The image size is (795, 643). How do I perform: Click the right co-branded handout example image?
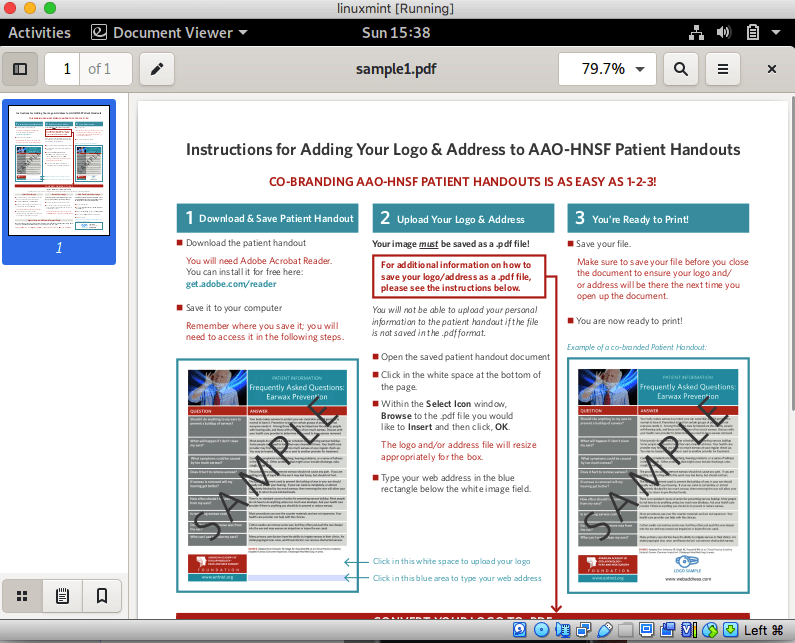click(659, 476)
